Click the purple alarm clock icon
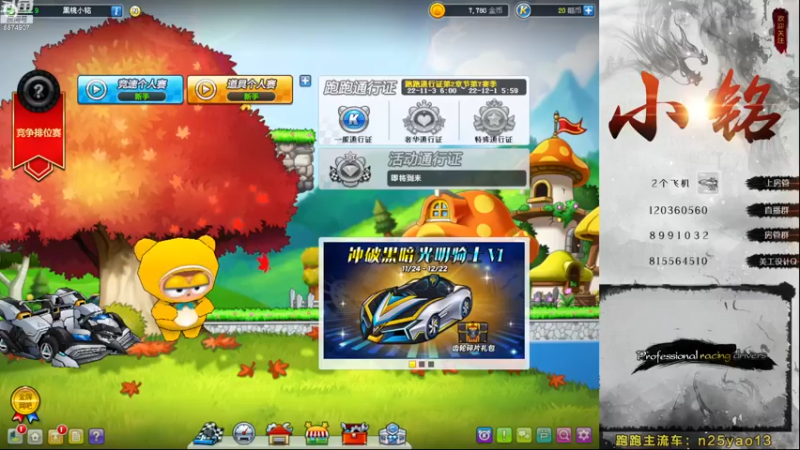The width and height of the screenshot is (800, 450). [x=484, y=435]
